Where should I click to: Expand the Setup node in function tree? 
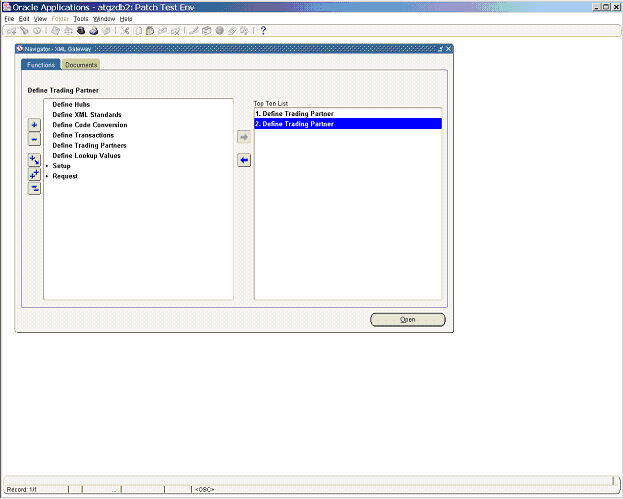pos(47,166)
